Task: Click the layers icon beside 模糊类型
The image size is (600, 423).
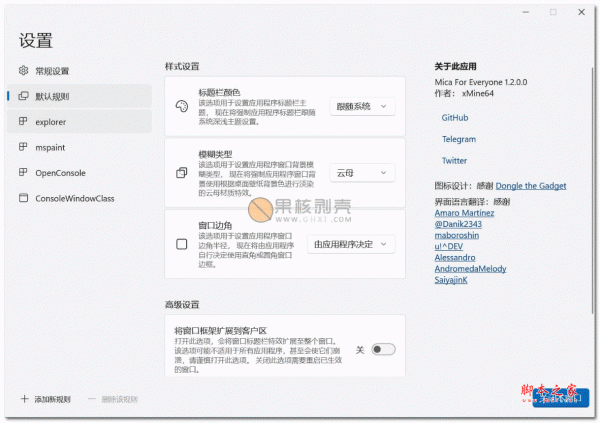Action: [x=182, y=173]
